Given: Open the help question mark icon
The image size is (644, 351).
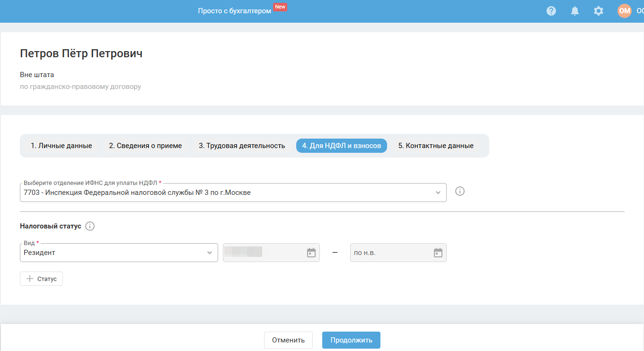Looking at the screenshot, I should coord(551,11).
